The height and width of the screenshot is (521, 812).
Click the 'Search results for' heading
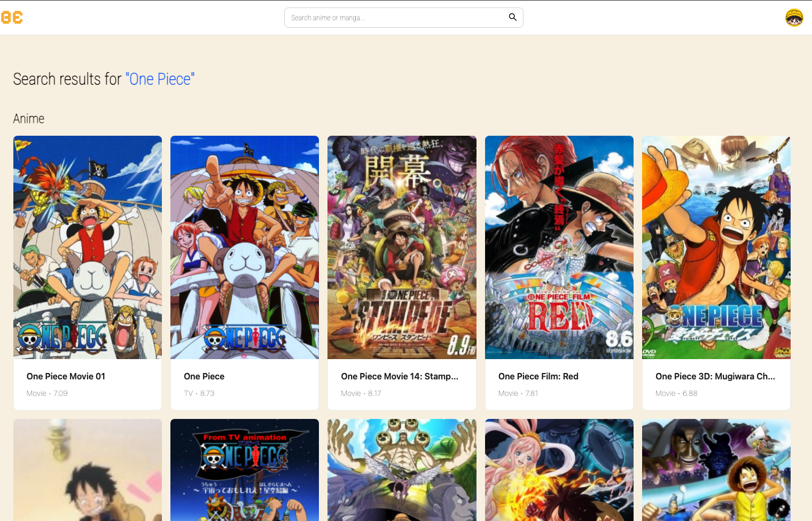coord(104,79)
